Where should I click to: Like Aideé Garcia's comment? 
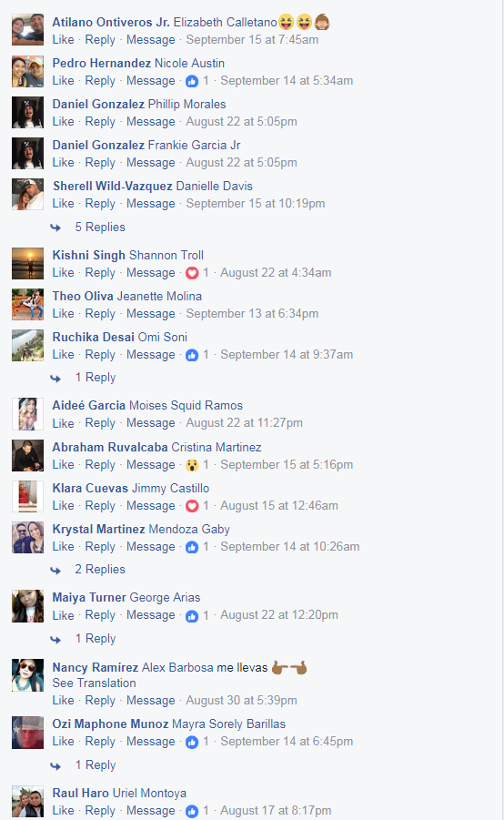point(64,423)
